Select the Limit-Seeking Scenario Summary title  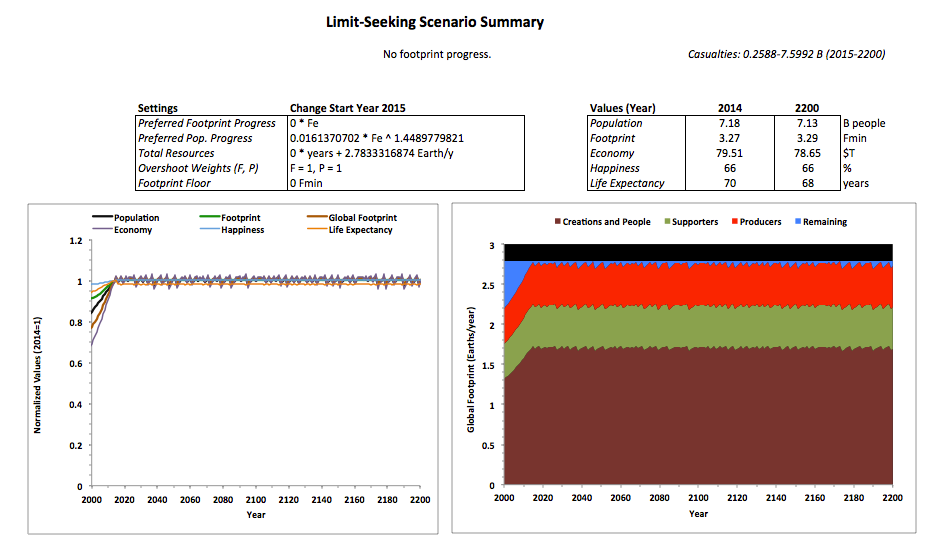[x=435, y=22]
